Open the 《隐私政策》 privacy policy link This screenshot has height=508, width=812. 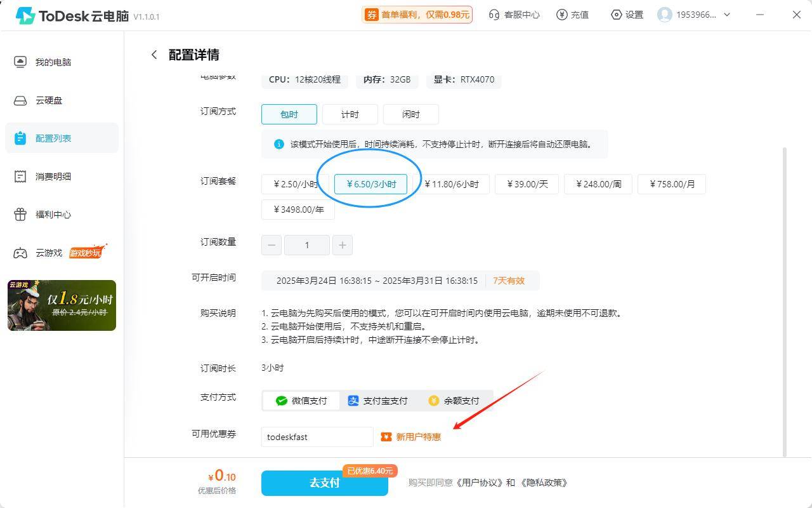pos(544,483)
